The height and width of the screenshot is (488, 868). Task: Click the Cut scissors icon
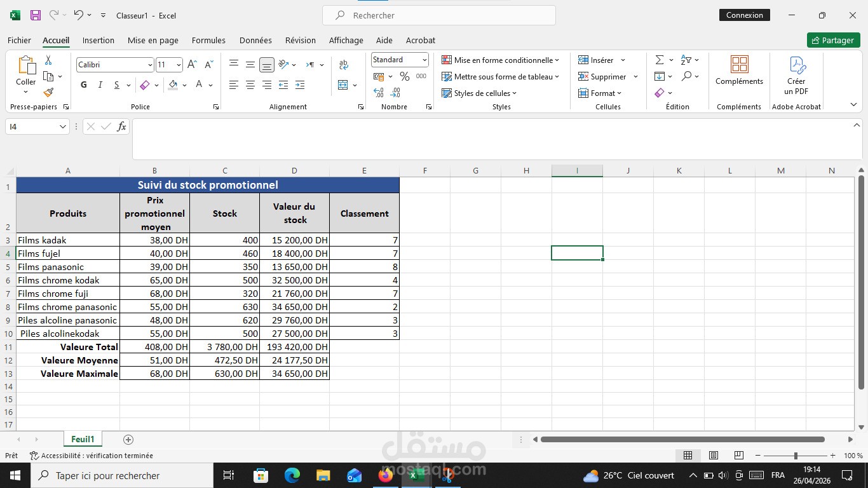48,60
